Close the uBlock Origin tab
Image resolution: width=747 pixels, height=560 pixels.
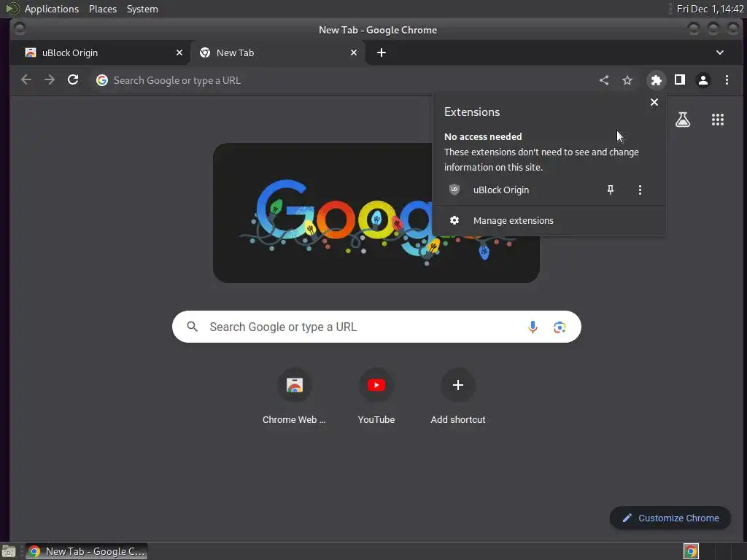pyautogui.click(x=179, y=52)
